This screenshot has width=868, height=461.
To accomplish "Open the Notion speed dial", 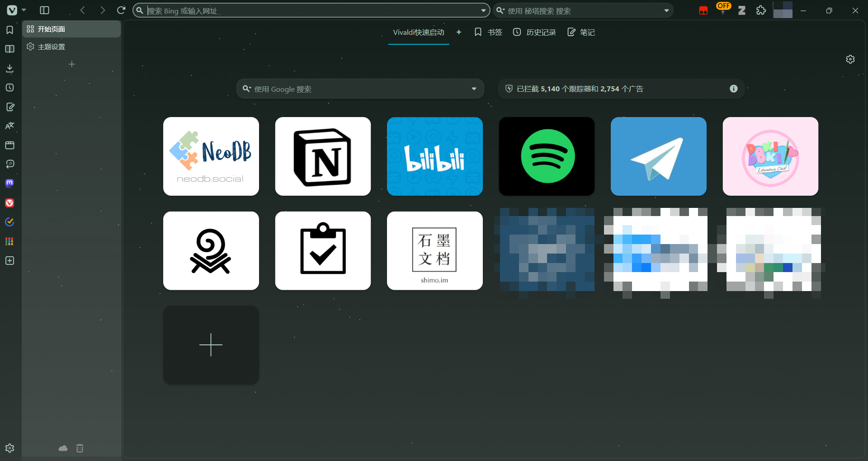I will (x=323, y=156).
